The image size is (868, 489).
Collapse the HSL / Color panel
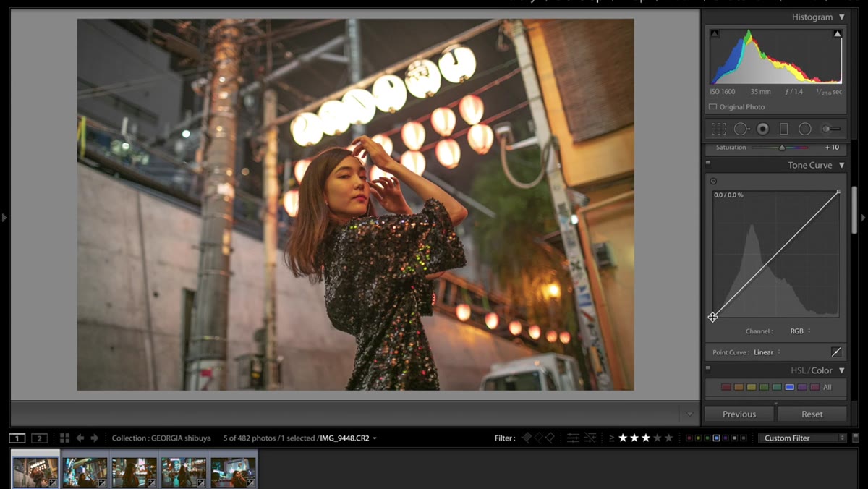(x=841, y=370)
